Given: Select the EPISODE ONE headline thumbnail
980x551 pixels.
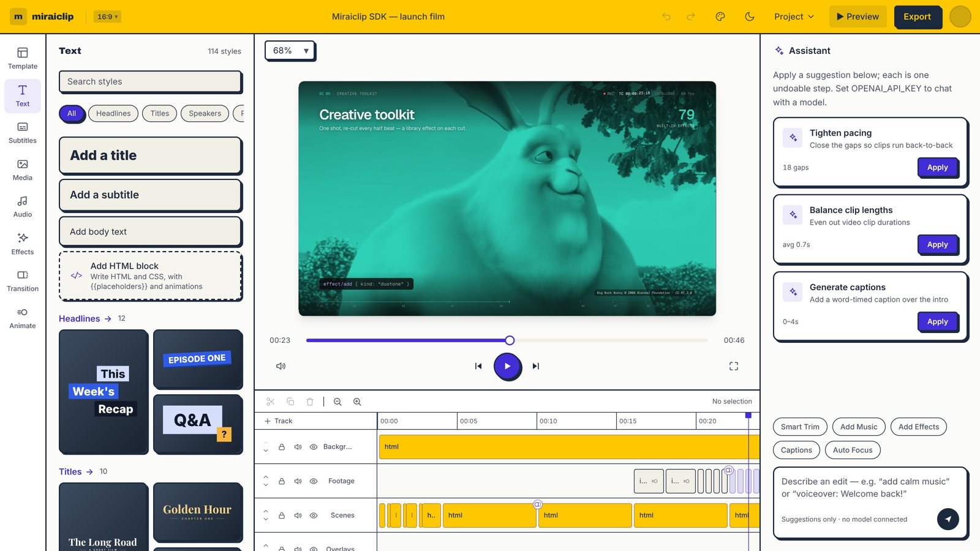Looking at the screenshot, I should click(x=198, y=359).
